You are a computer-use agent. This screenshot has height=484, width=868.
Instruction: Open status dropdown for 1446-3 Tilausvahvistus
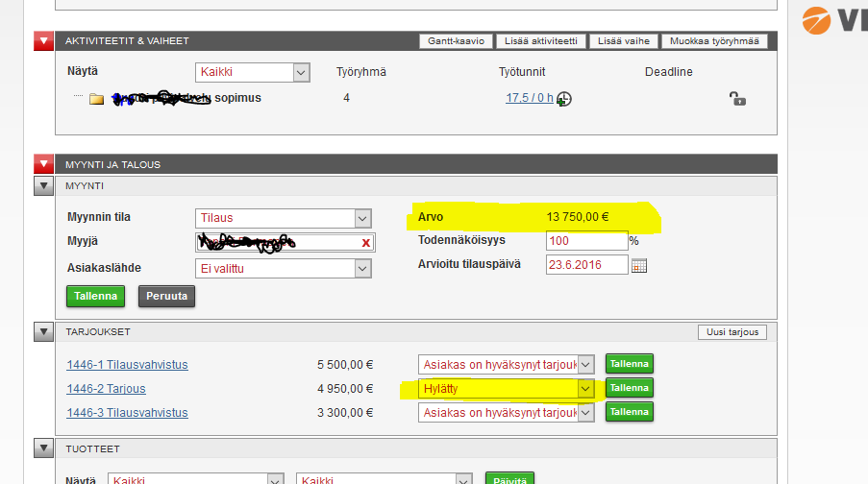(x=506, y=413)
